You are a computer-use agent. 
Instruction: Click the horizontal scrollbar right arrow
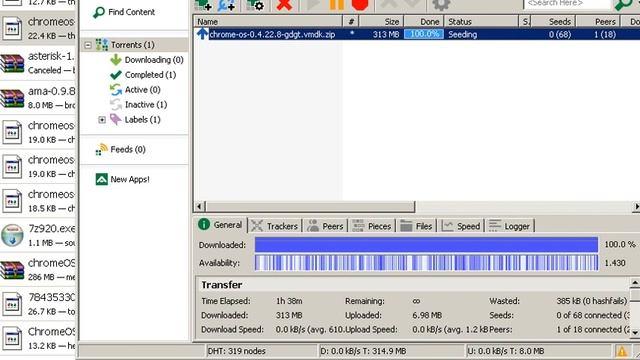636,207
